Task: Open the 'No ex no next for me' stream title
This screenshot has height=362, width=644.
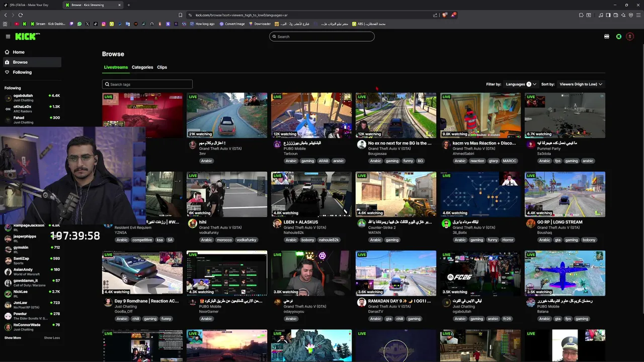Action: (399, 143)
